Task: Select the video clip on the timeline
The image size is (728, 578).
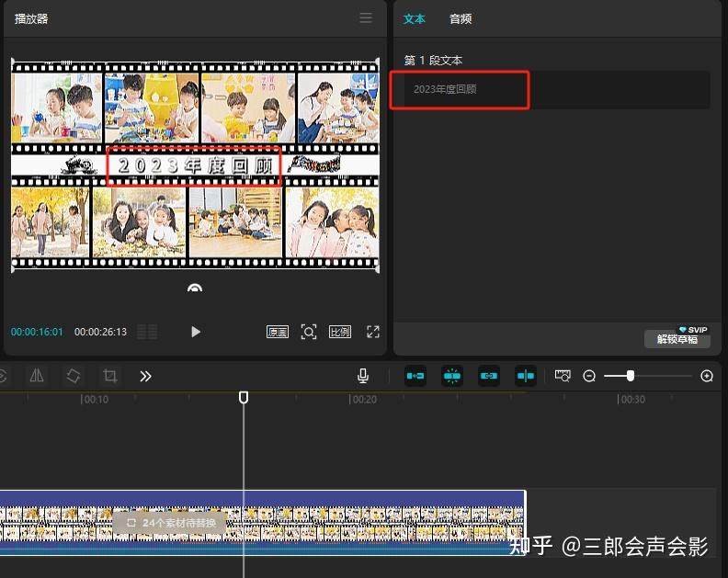Action: [262, 522]
